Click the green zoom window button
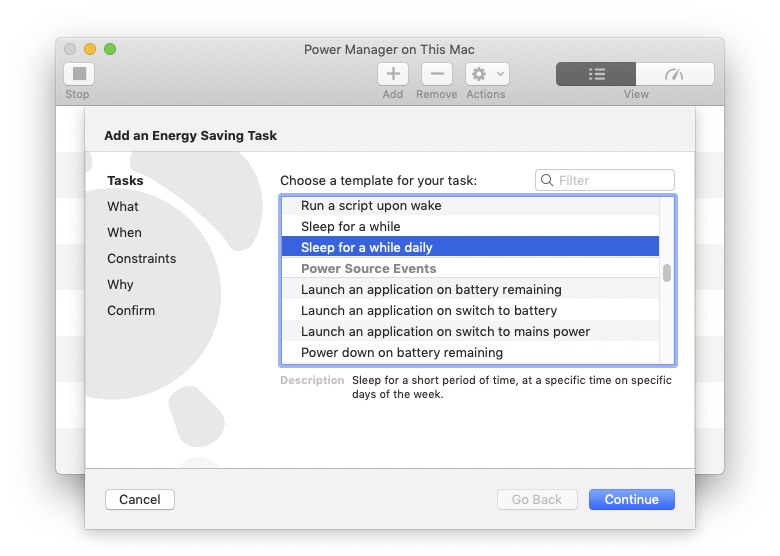The width and height of the screenshot is (780, 556). point(110,49)
